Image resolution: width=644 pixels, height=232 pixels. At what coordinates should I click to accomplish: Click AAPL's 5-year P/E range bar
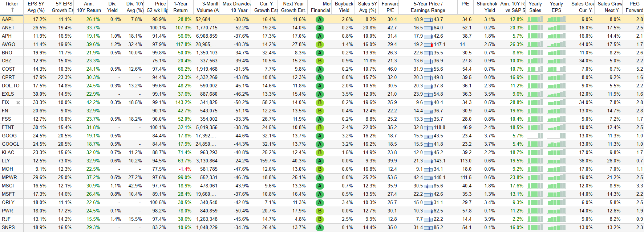point(428,20)
